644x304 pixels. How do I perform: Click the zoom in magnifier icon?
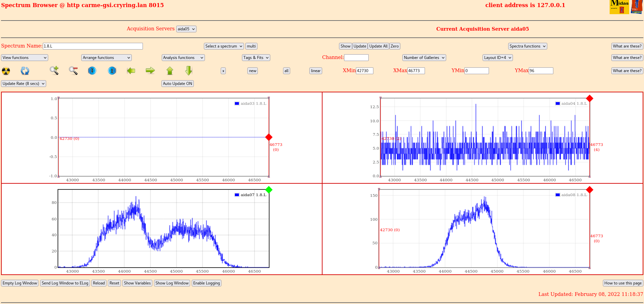pyautogui.click(x=54, y=70)
